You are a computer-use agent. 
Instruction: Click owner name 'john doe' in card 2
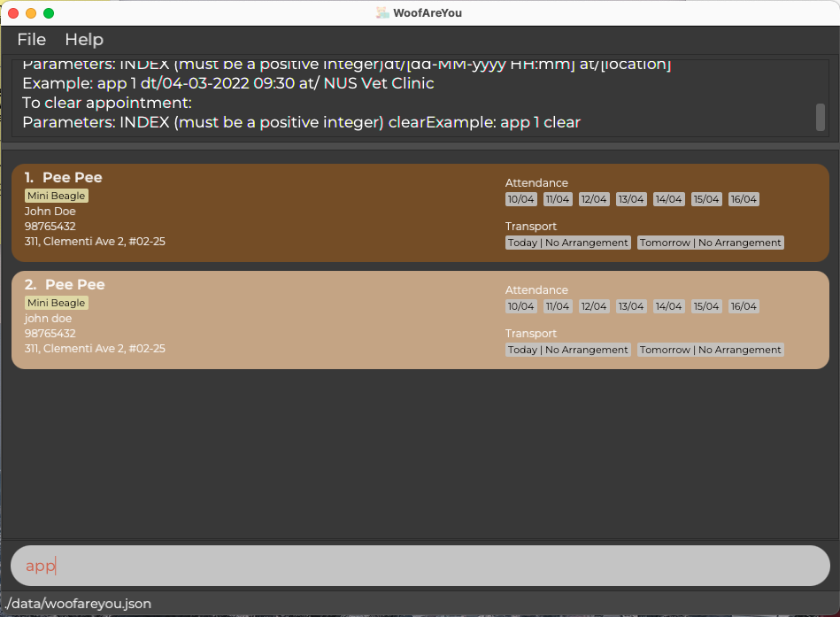pyautogui.click(x=48, y=319)
